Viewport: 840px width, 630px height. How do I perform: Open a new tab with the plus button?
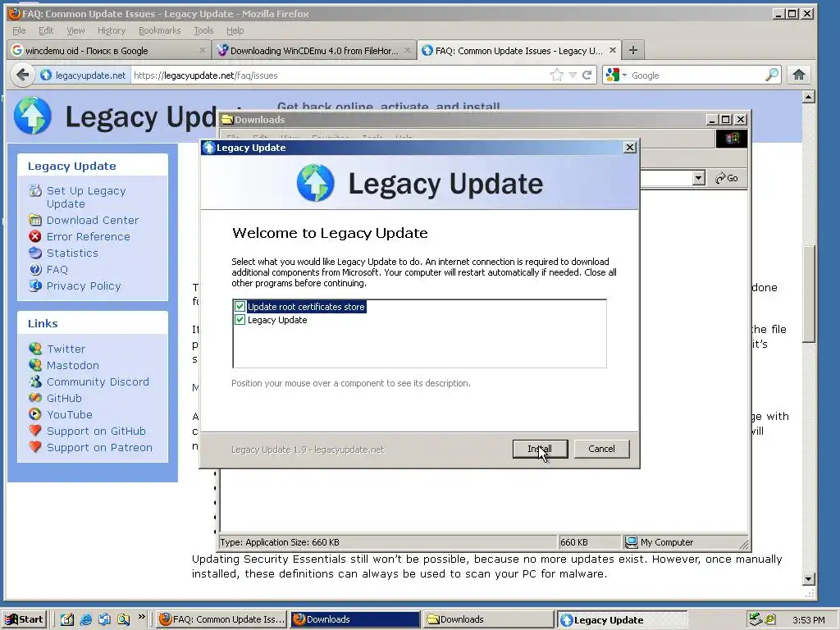pos(633,50)
